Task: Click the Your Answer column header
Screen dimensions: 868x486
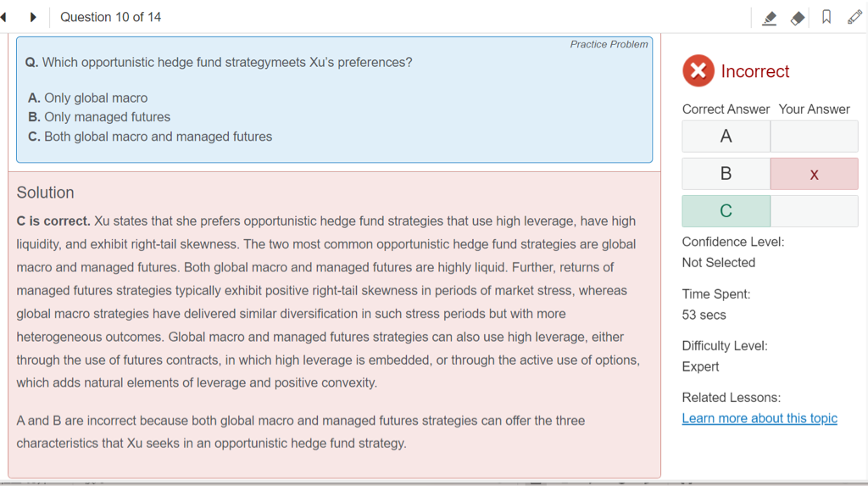Action: pos(814,109)
